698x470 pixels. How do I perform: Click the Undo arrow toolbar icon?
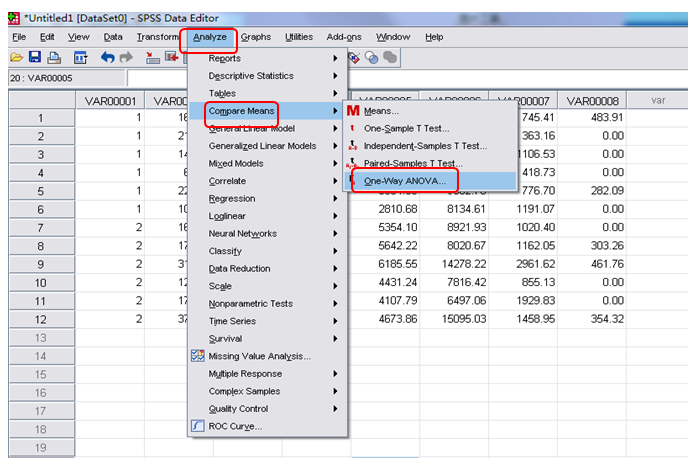pos(108,59)
